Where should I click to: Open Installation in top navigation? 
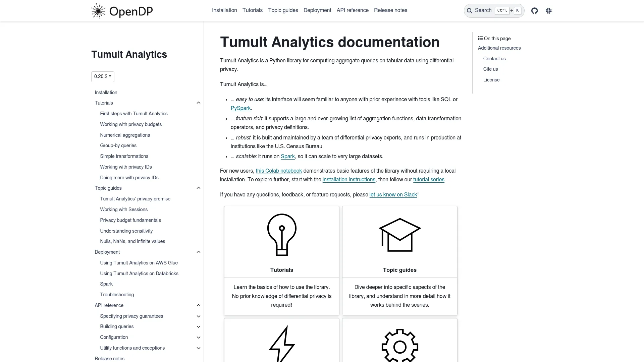[224, 10]
